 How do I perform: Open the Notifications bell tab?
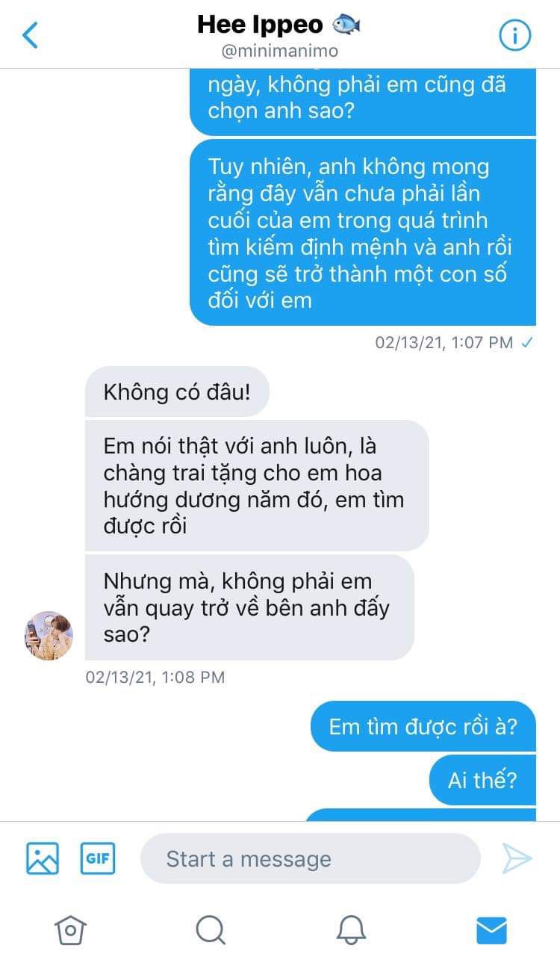pyautogui.click(x=351, y=930)
